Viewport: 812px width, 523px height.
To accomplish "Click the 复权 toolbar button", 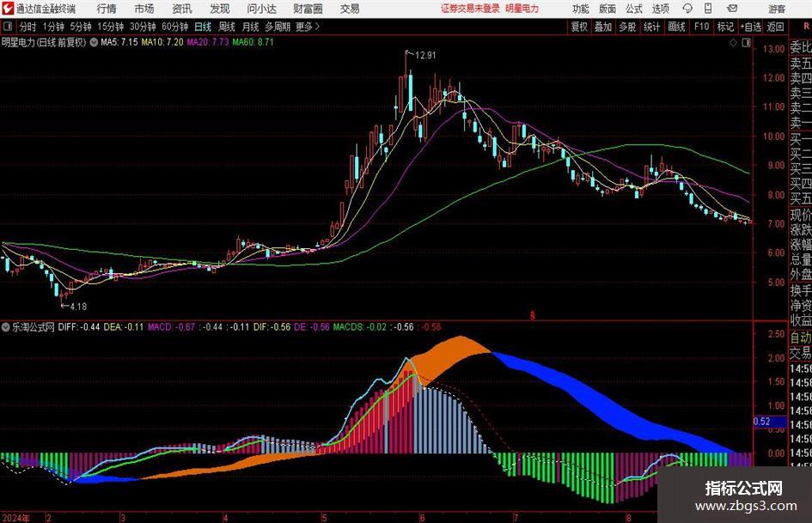I will (579, 27).
